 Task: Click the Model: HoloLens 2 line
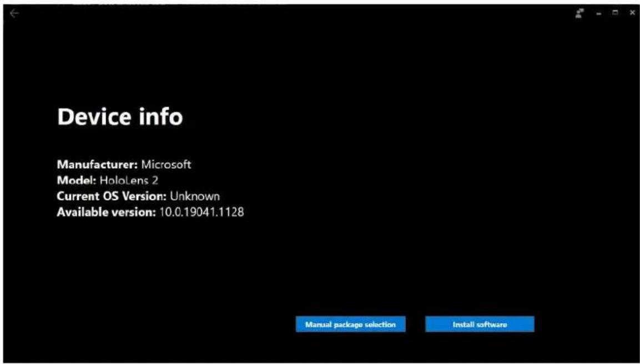[107, 180]
